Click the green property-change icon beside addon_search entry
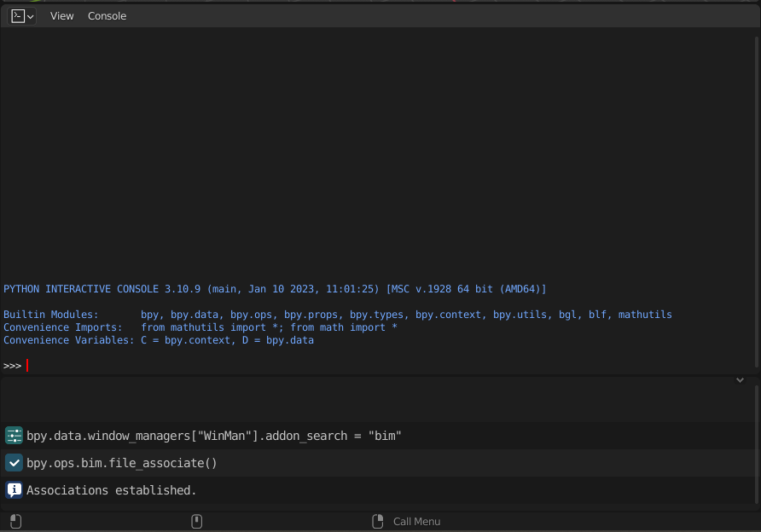The image size is (761, 532). click(14, 435)
